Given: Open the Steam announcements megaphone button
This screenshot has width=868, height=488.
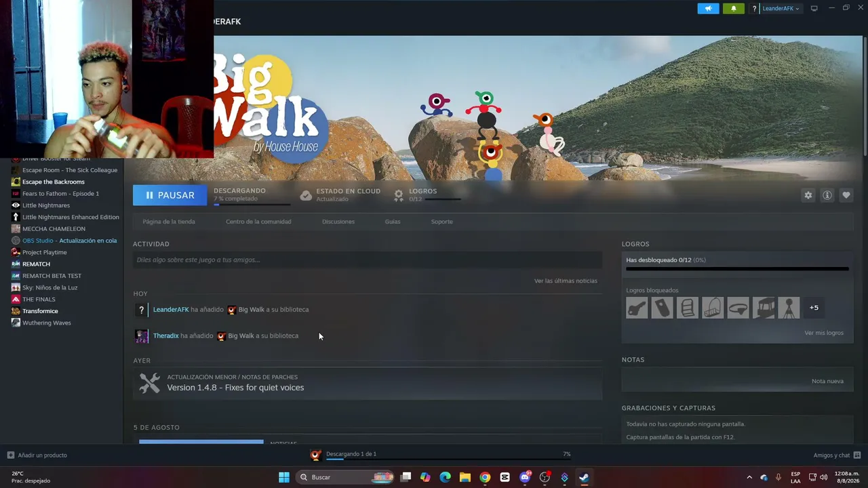Looking at the screenshot, I should [x=708, y=8].
